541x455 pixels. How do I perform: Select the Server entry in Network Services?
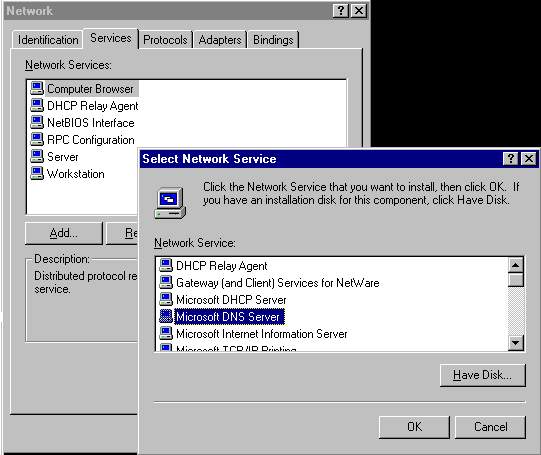[x=62, y=157]
